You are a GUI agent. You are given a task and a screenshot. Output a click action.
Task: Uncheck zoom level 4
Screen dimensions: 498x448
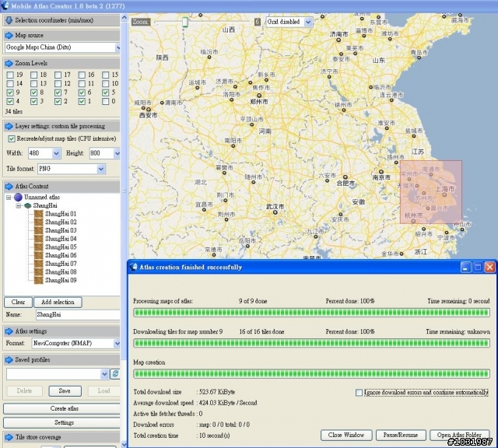click(10, 101)
